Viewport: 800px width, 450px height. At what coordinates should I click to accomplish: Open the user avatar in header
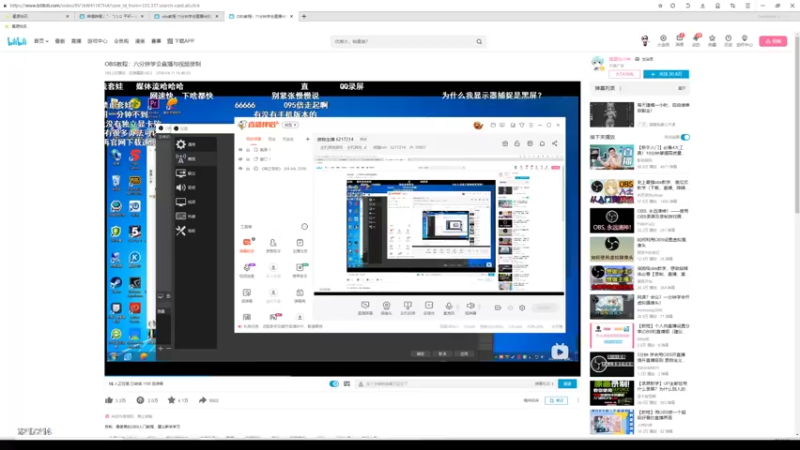[645, 40]
